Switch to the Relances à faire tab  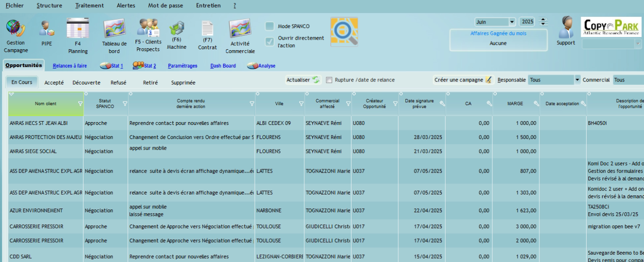coord(70,66)
